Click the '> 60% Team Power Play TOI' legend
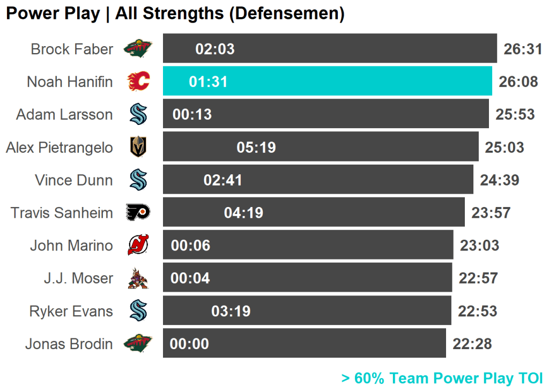The height and width of the screenshot is (392, 549). click(442, 378)
